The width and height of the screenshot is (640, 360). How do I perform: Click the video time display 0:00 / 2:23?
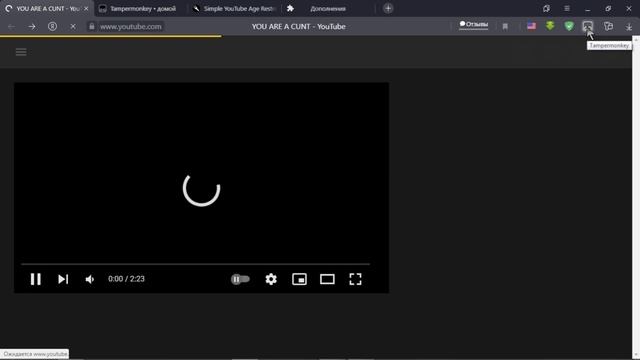126,279
